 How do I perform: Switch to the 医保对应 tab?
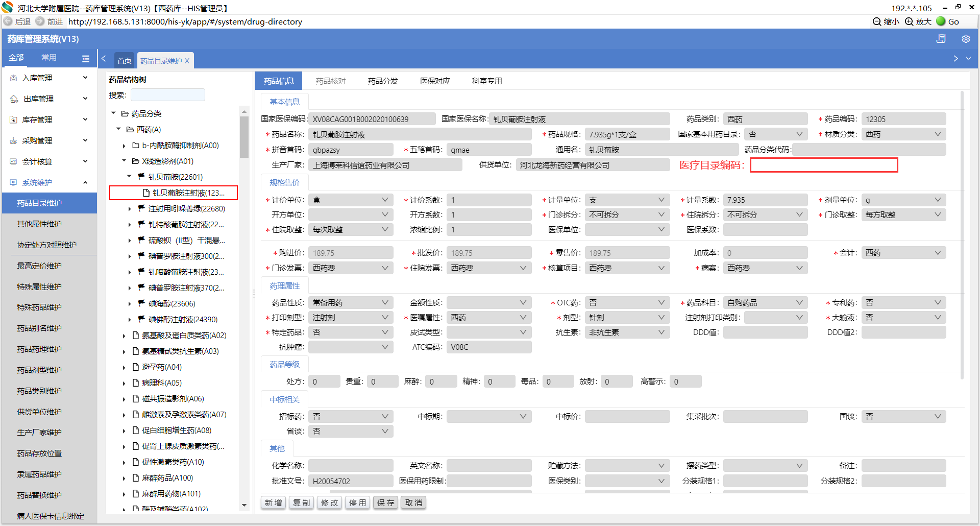[435, 81]
